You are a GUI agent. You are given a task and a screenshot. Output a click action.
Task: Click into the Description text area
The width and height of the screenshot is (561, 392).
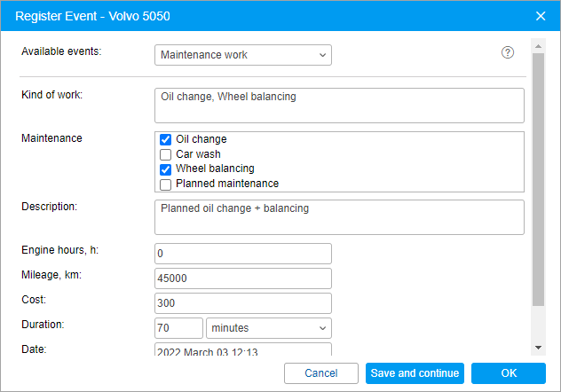(x=338, y=216)
